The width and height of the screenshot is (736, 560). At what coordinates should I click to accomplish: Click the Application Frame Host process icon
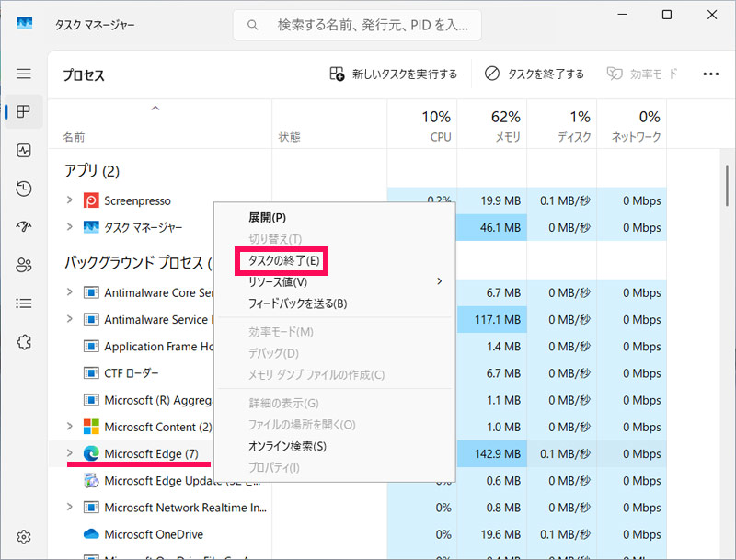(x=91, y=347)
